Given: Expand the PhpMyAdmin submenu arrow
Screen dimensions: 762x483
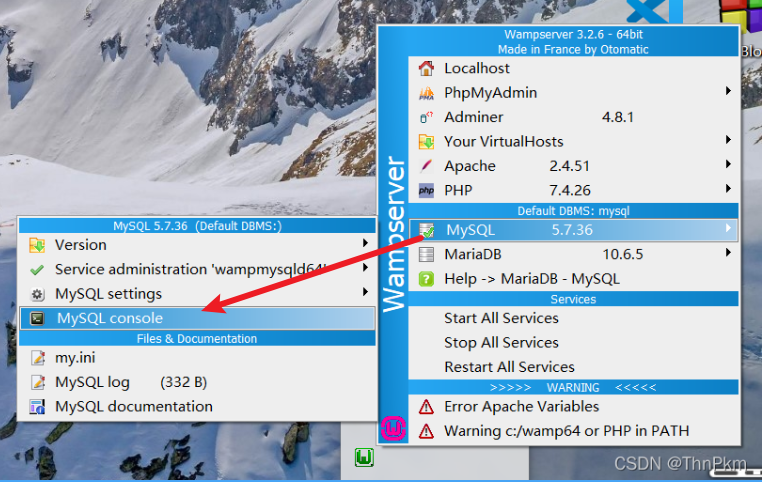Looking at the screenshot, I should [x=728, y=91].
